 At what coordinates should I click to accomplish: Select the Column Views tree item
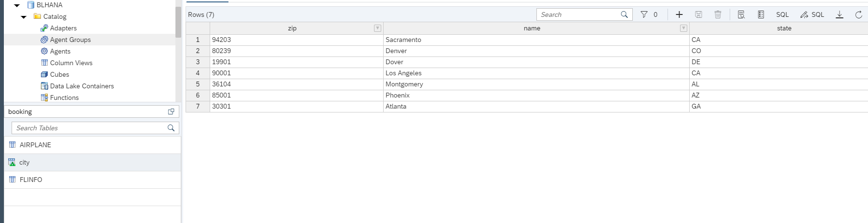click(71, 63)
